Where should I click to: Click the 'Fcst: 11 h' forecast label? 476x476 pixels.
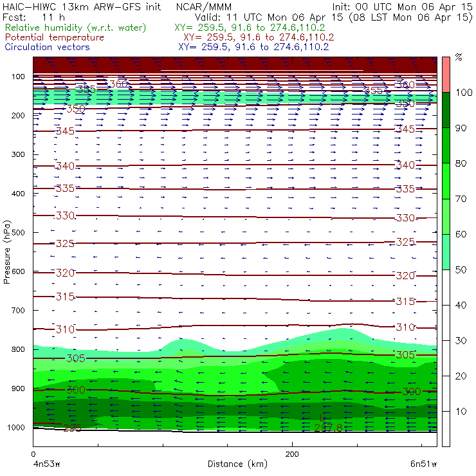click(33, 17)
